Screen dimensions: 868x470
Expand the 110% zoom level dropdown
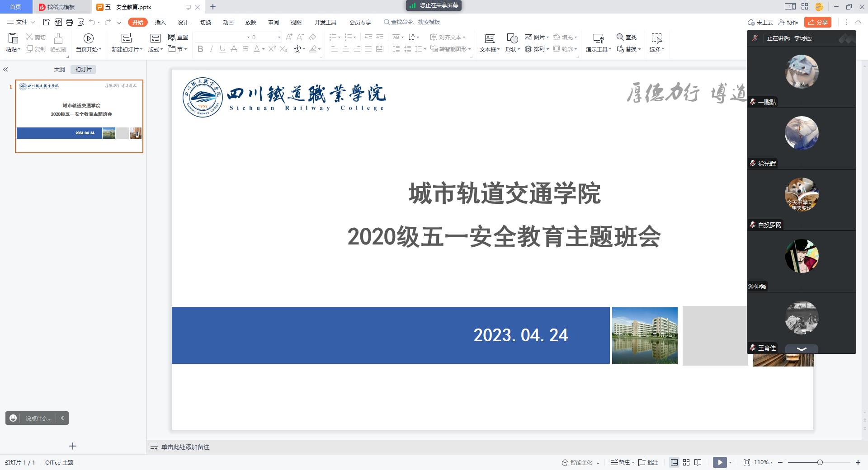(771, 462)
